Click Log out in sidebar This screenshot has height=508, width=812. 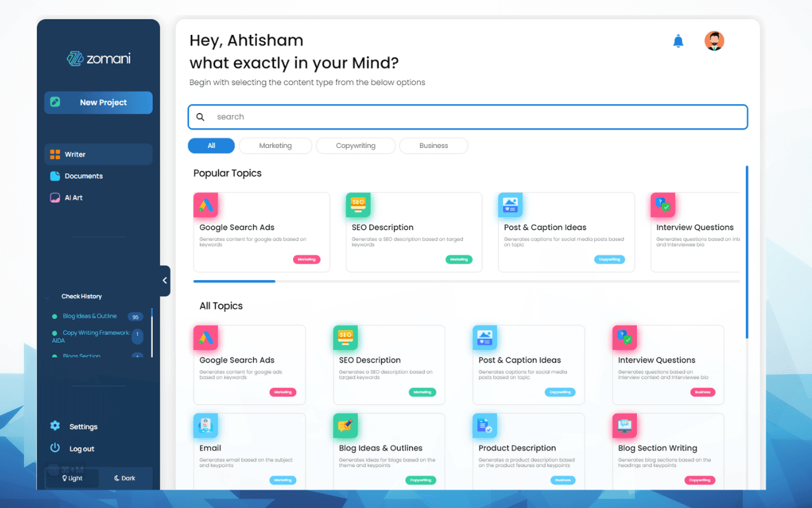tap(81, 449)
